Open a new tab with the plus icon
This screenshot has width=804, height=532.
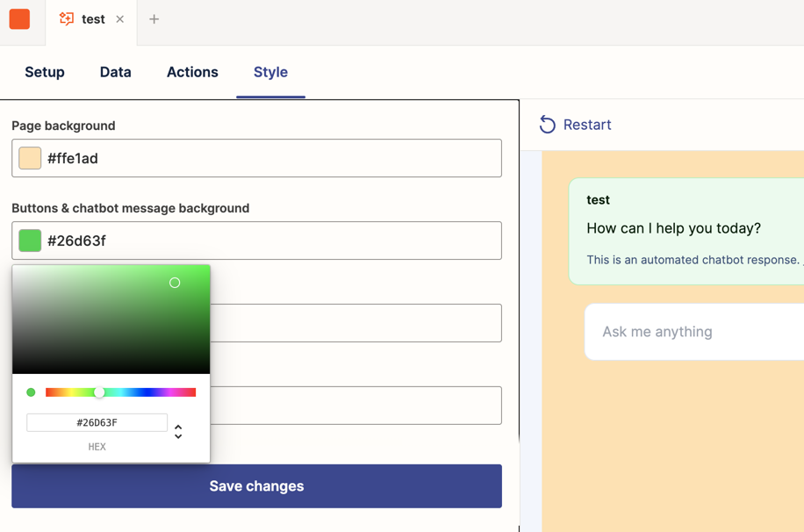pyautogui.click(x=154, y=19)
